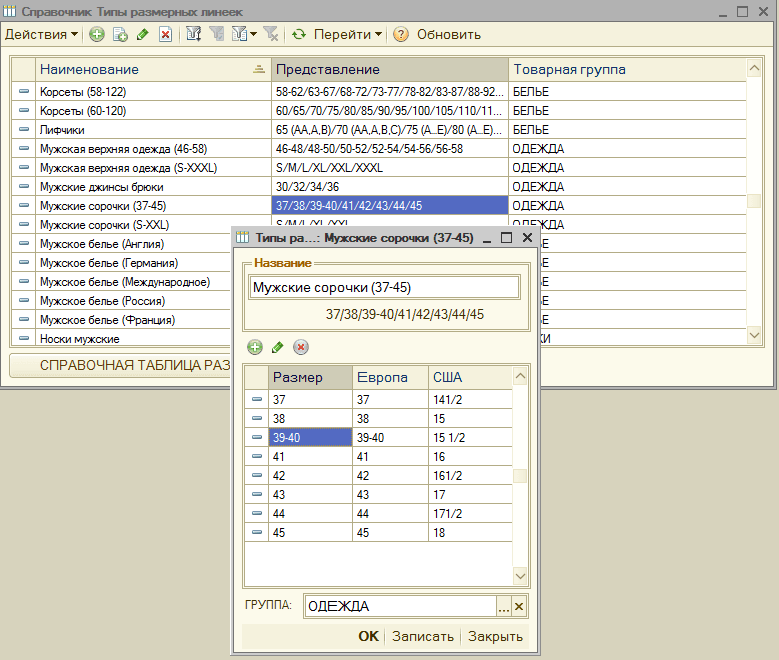779x660 pixels.
Task: Click the green Add item icon in main toolbar
Action: tap(97, 34)
